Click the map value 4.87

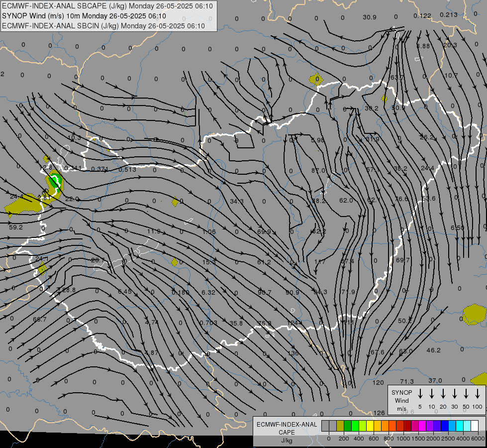[x=152, y=352]
